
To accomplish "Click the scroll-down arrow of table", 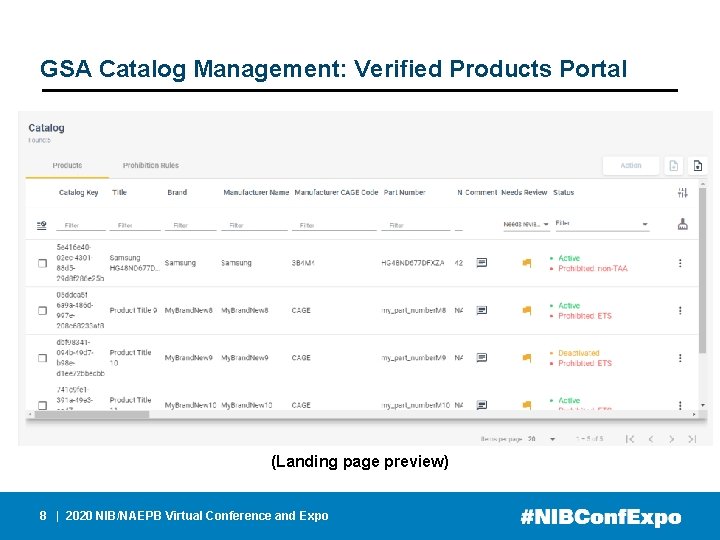I will pos(703,405).
